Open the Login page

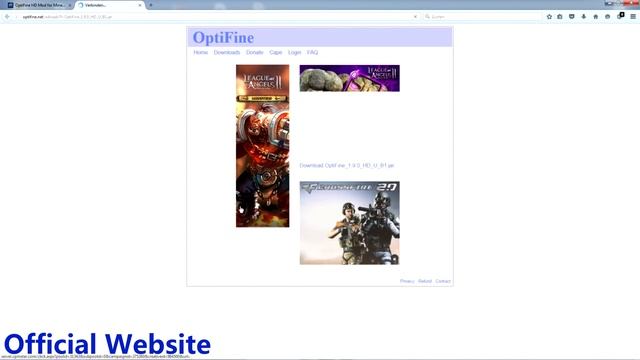pos(294,53)
